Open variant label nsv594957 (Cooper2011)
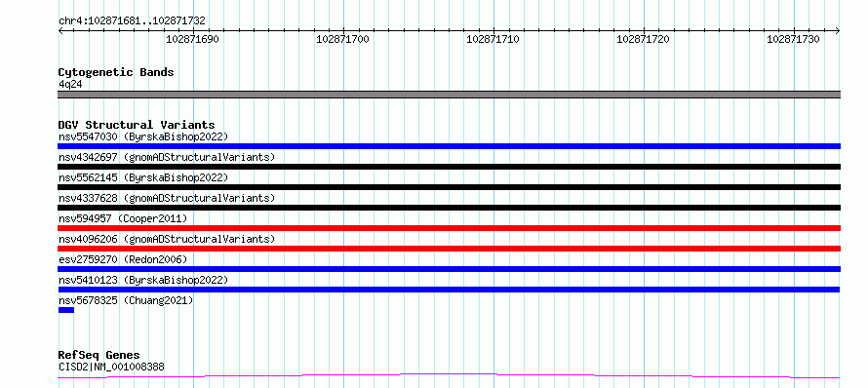The height and width of the screenshot is (388, 868). coord(123,218)
